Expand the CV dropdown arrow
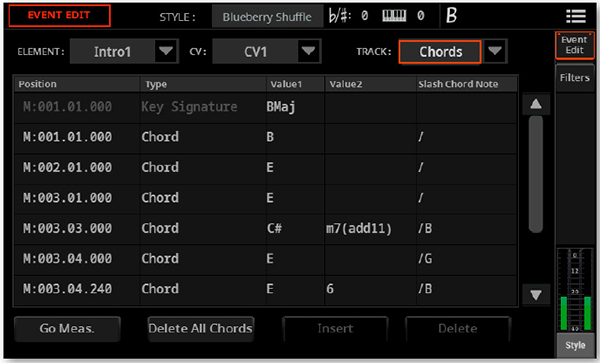 308,51
